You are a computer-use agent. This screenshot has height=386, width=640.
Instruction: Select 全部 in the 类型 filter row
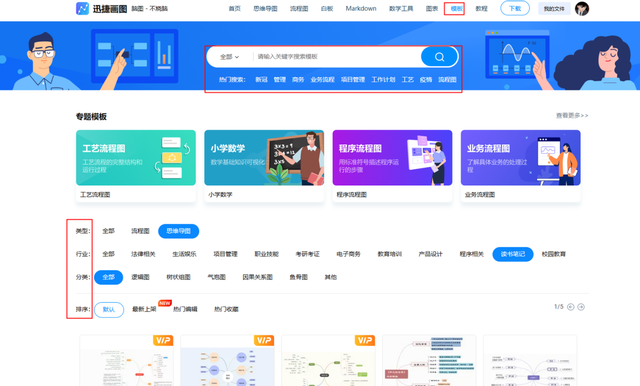(108, 231)
